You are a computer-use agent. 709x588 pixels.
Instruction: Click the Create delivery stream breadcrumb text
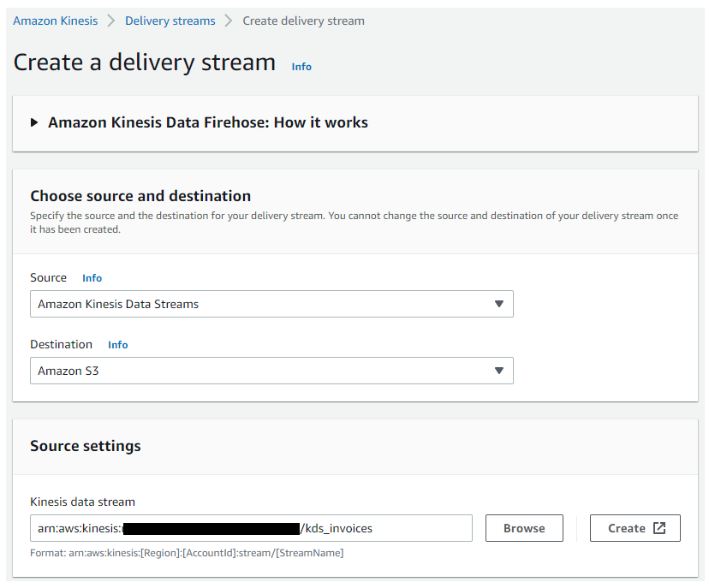pos(303,21)
